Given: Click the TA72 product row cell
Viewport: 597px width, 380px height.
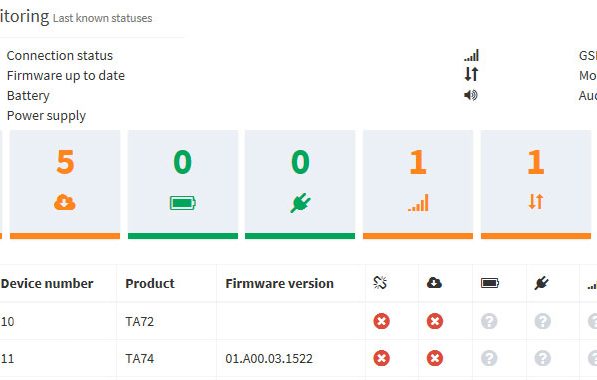Looking at the screenshot, I should click(x=140, y=322).
